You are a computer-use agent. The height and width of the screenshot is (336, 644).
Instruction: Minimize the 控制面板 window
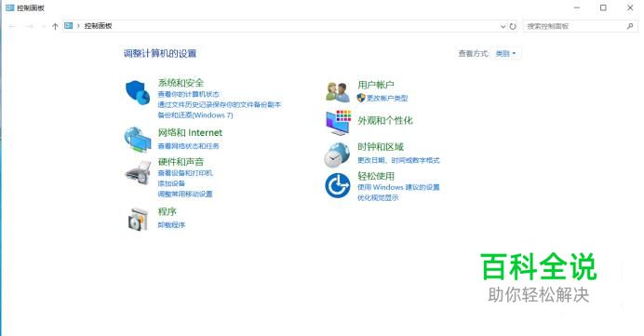pos(577,7)
